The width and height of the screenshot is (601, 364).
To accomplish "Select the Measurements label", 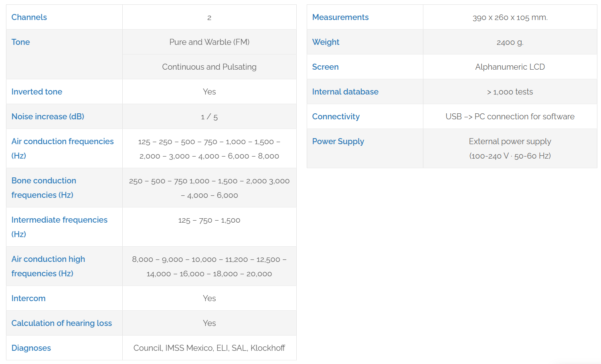I will coord(340,17).
